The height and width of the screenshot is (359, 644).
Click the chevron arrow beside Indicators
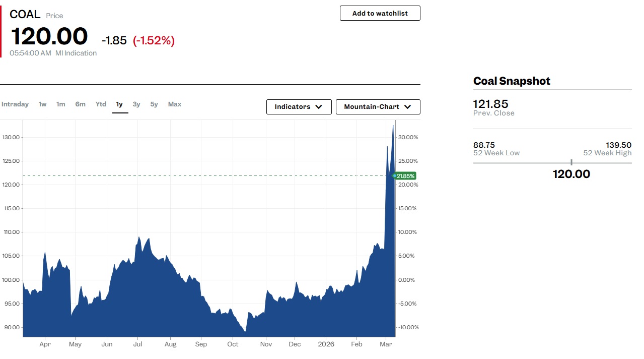coord(319,107)
